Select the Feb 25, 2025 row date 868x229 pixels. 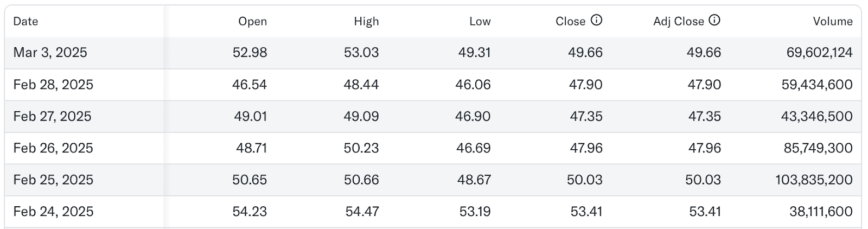(53, 180)
